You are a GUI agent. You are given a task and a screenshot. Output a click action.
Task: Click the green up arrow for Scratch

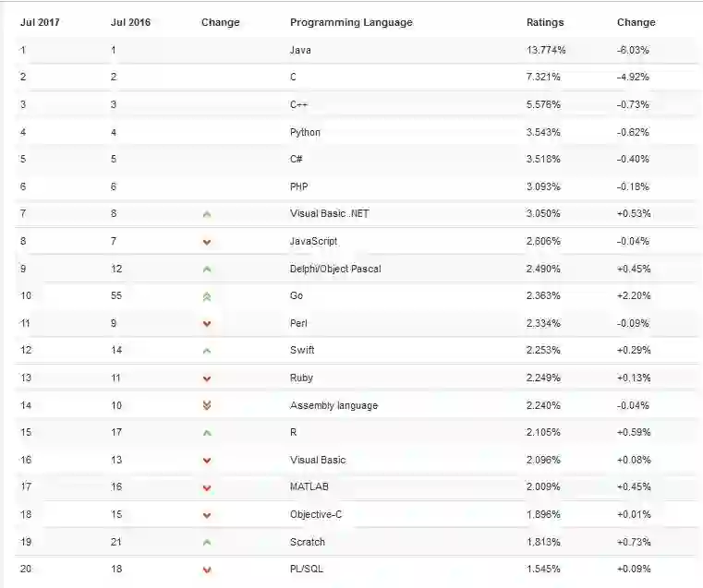pos(207,542)
